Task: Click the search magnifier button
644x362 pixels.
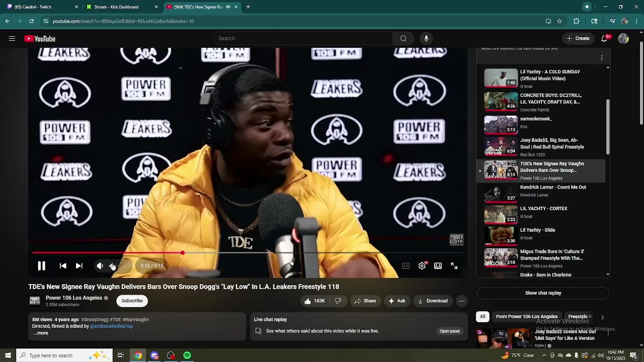Action: (404, 39)
